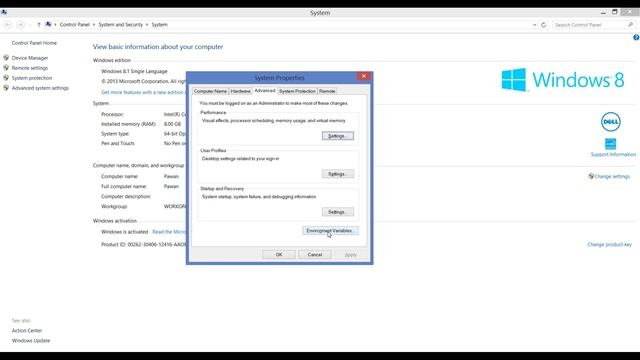
Task: Open System Protection tab
Action: [x=297, y=91]
